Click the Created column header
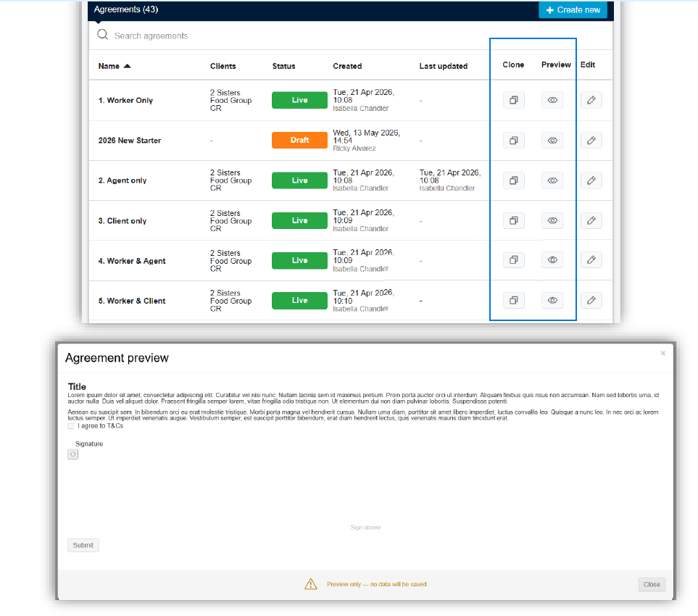The width and height of the screenshot is (698, 616). coord(347,66)
